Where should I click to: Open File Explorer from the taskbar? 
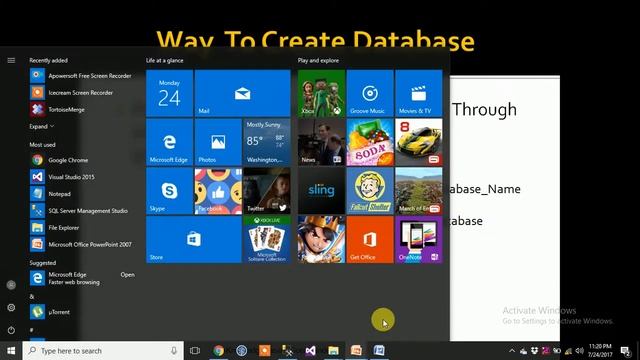pos(333,351)
